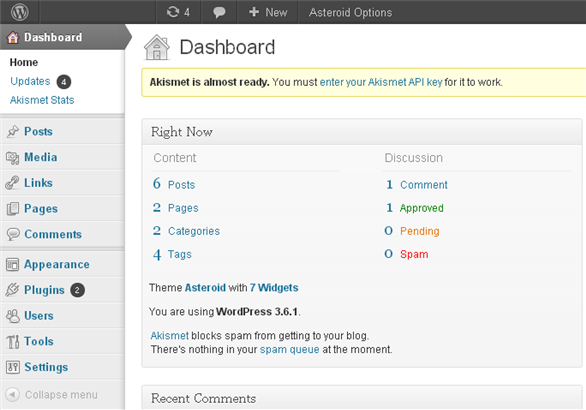Click the Comments bubble sidebar icon
Viewport: 586px width, 410px height.
(x=13, y=234)
